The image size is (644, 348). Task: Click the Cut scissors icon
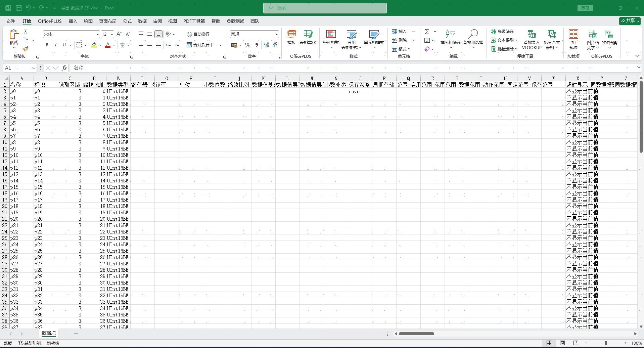point(26,32)
